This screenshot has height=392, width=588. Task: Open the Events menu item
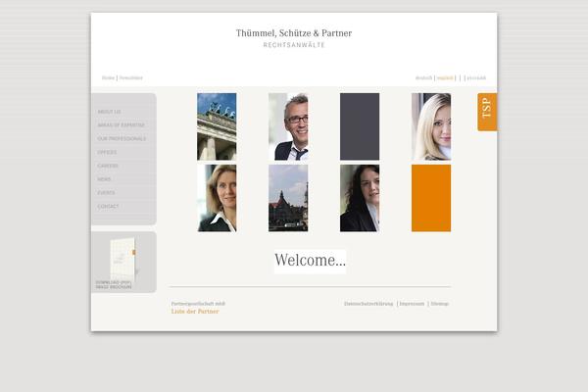(x=106, y=193)
